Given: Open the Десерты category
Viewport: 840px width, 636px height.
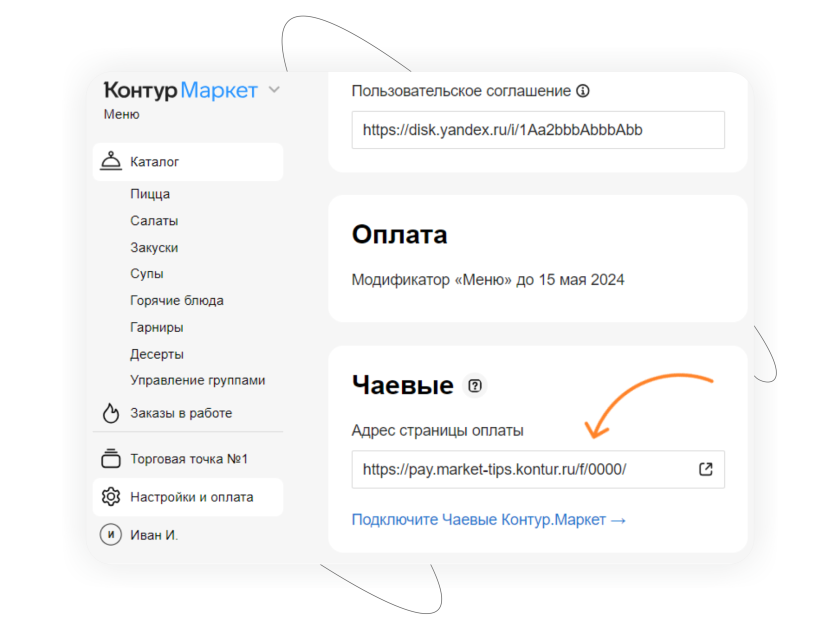Looking at the screenshot, I should click(156, 354).
